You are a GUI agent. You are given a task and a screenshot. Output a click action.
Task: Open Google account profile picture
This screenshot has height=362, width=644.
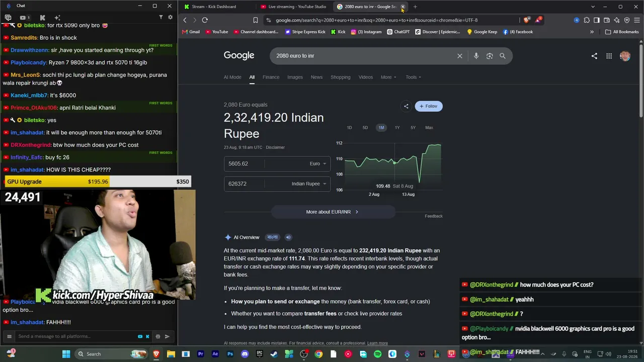point(625,56)
